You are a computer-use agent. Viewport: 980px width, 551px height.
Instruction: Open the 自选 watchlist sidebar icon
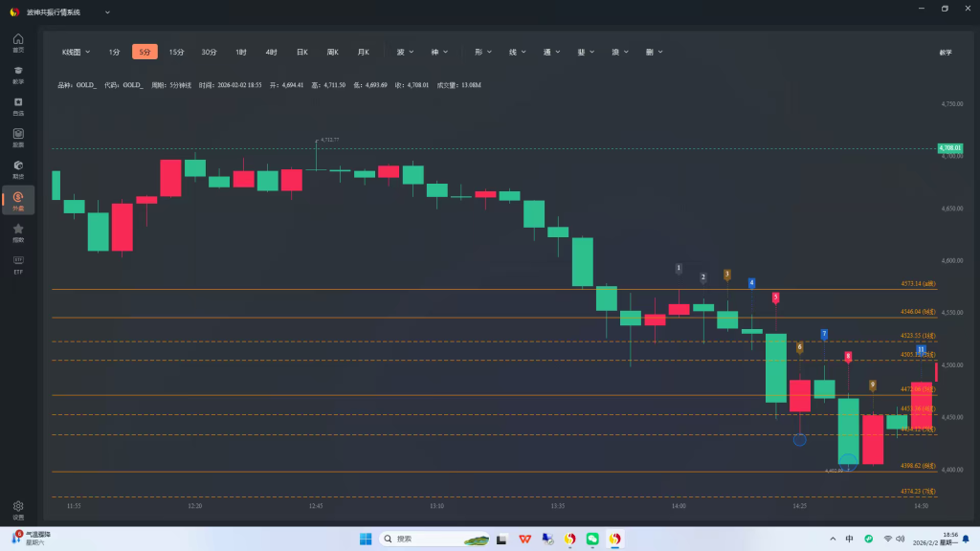coord(18,105)
